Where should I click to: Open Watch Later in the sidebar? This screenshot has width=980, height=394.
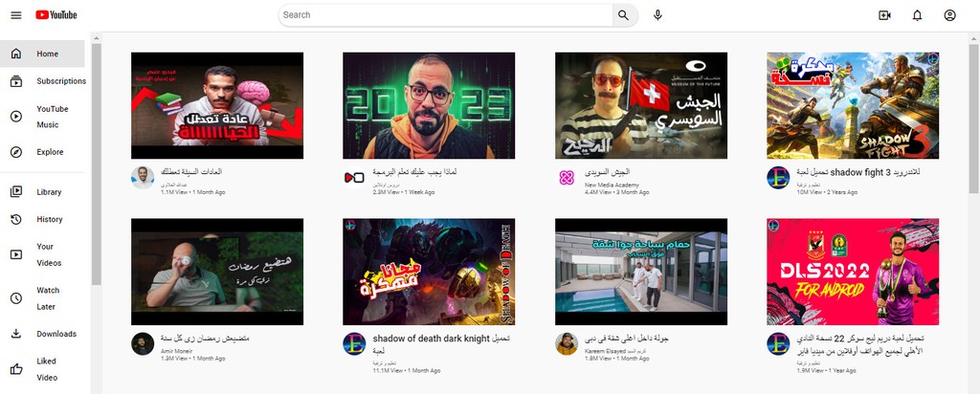[x=42, y=298]
